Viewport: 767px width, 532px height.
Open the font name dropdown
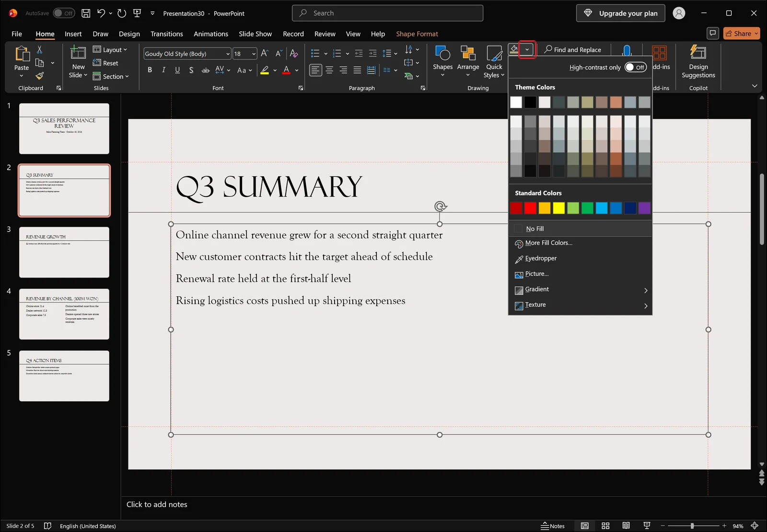click(228, 54)
